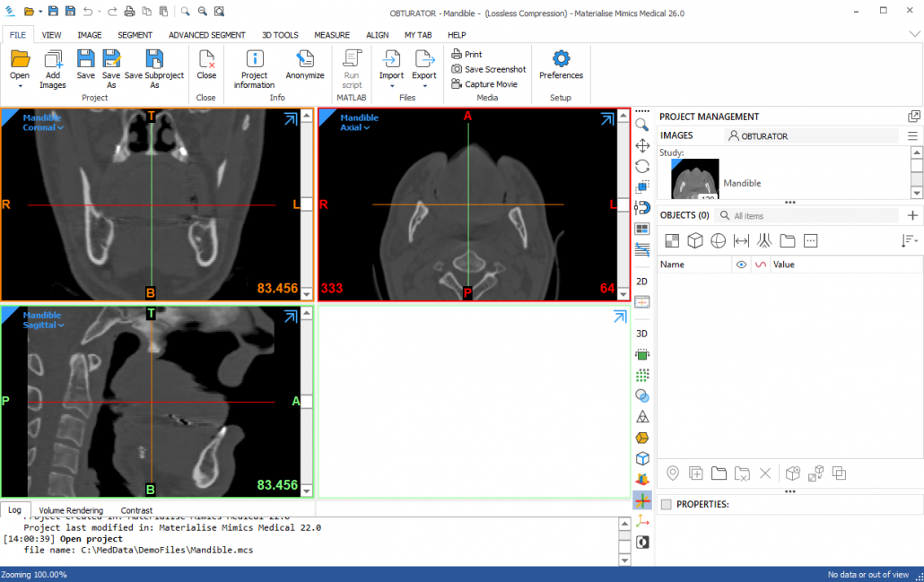The height and width of the screenshot is (582, 924).
Task: Collapse the ribbon using the chevron
Action: click(914, 35)
